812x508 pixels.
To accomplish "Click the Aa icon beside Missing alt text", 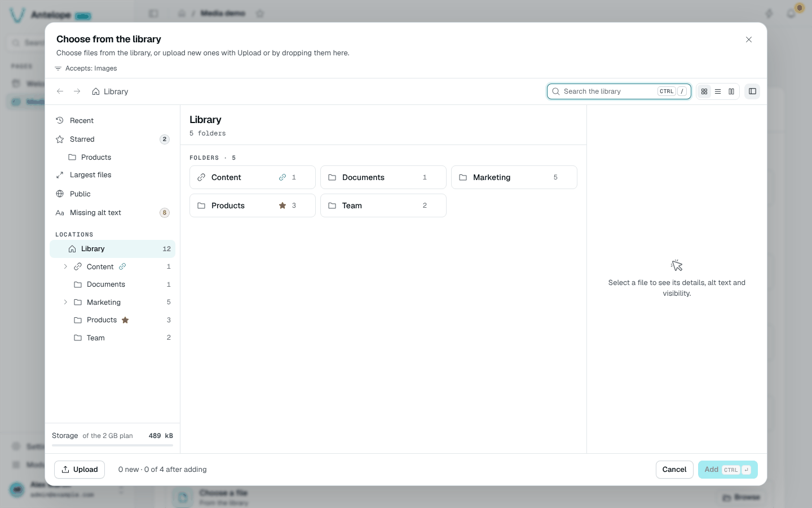I will tap(60, 213).
